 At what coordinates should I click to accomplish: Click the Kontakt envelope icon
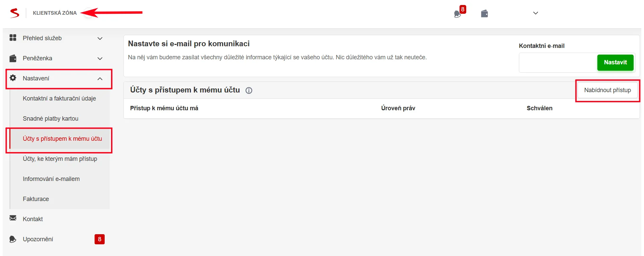coord(13,218)
